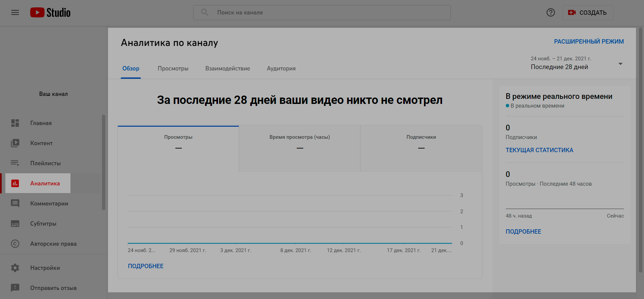Open Расширенный режим link
This screenshot has height=299, width=644.
[x=589, y=42]
